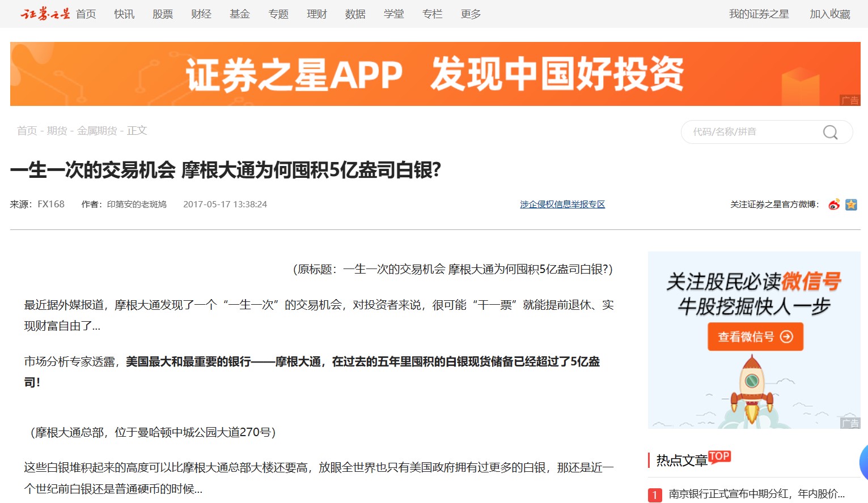Screen dimensions: 868x503
Task: Click the 原标题 line in the article
Action: (x=453, y=269)
